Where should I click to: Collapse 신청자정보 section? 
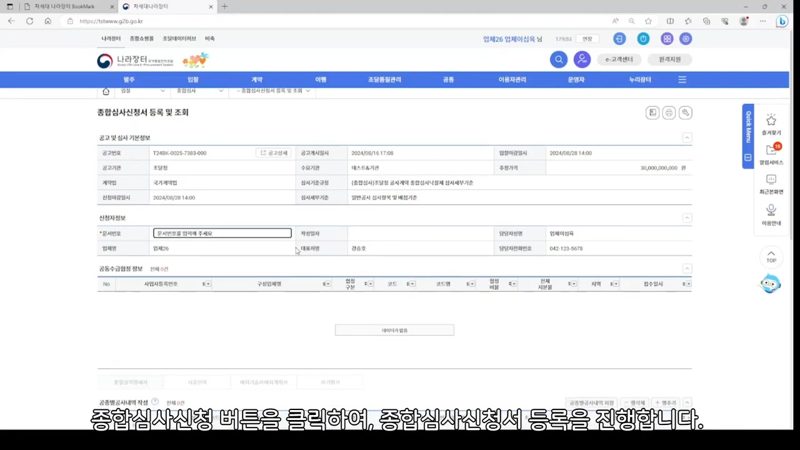click(687, 218)
